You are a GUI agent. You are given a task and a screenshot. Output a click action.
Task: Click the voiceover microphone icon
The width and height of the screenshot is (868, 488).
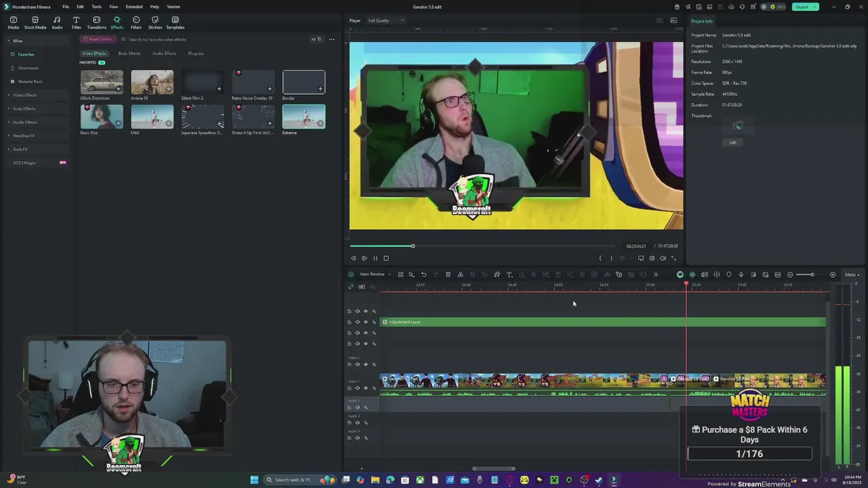coord(741,274)
